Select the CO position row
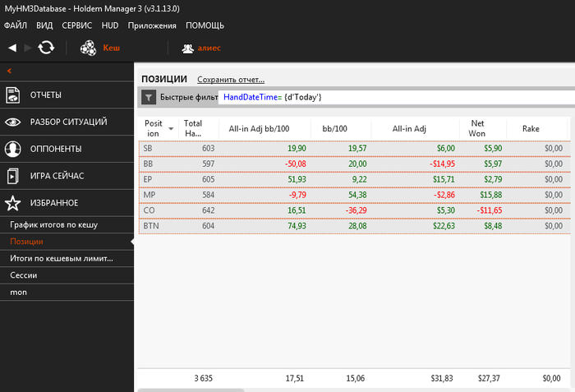575x392 pixels. (355, 210)
